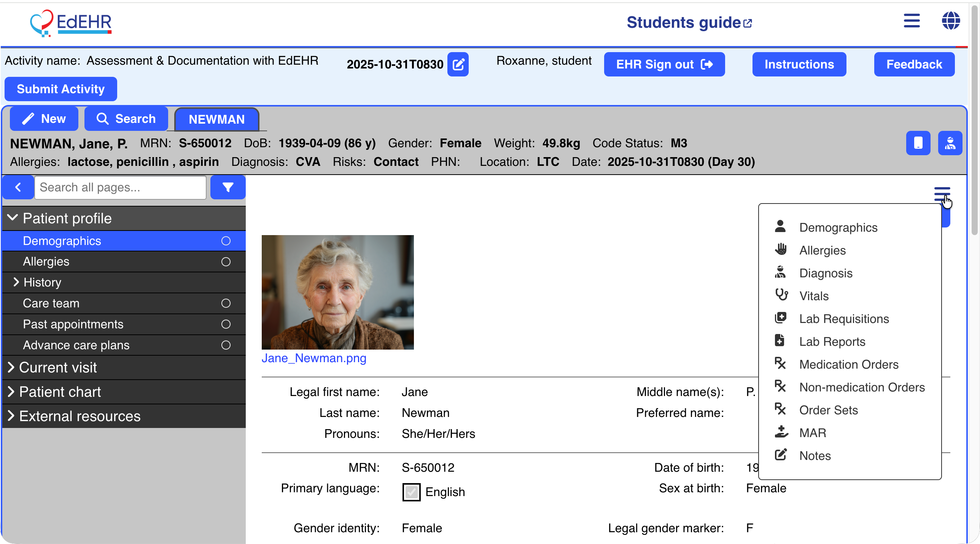Click the mobile device icon in patient banner
Viewport: 980px width, 544px height.
pyautogui.click(x=918, y=143)
